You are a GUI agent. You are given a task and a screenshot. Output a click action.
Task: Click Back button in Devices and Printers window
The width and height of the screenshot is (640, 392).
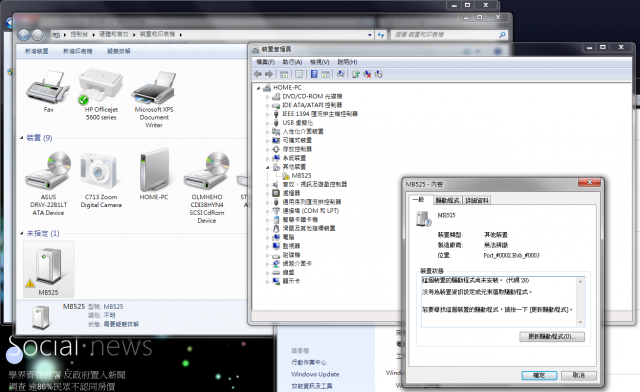point(24,35)
